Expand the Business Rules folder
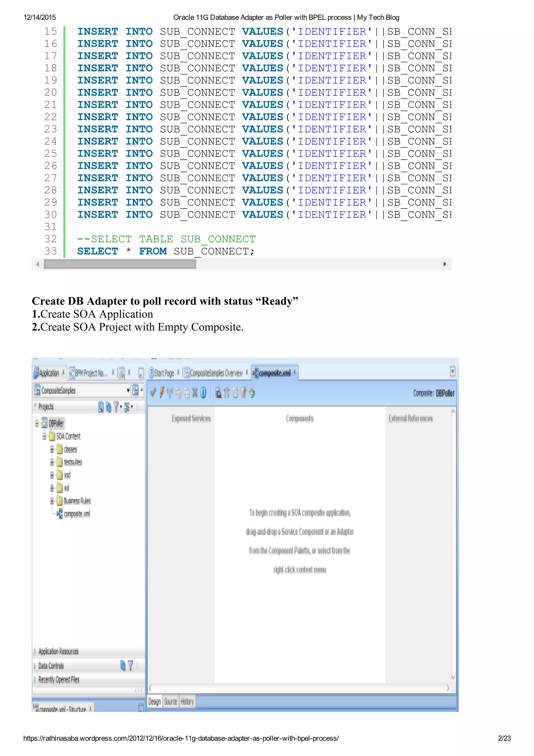Screen dimensions: 534x756 (x=52, y=501)
